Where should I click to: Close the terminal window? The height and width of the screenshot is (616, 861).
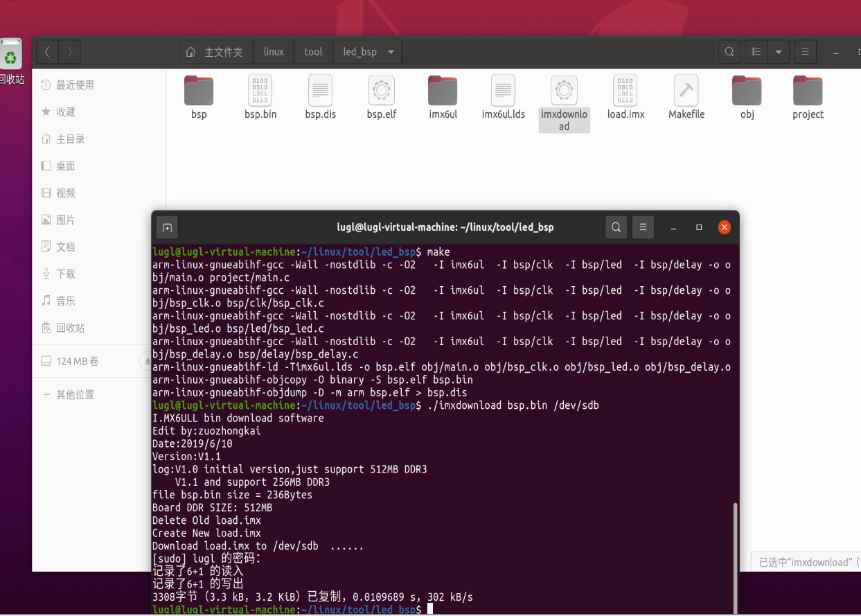[x=724, y=227]
